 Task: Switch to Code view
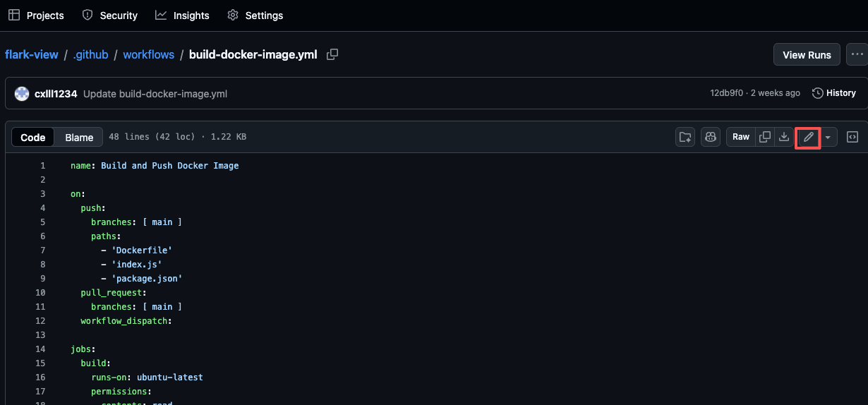pos(33,138)
